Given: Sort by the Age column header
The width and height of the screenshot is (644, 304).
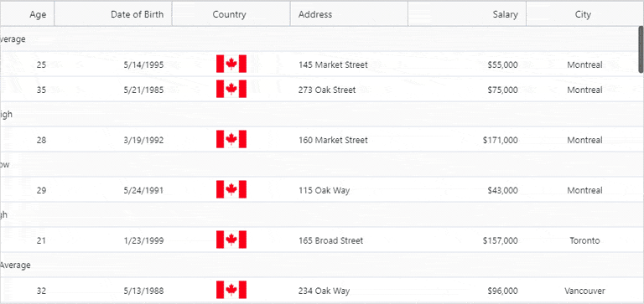Looking at the screenshot, I should 27,14.
